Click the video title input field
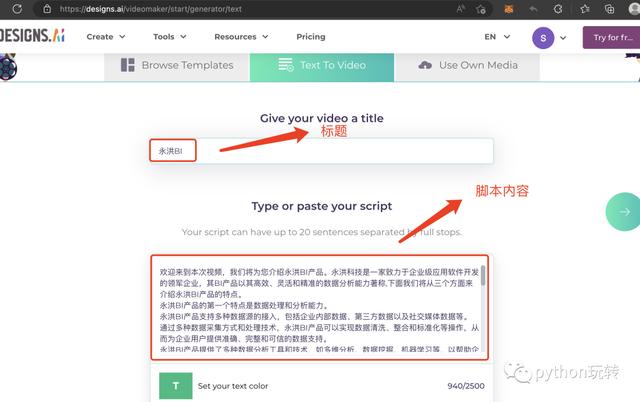640x402 pixels. coord(322,151)
